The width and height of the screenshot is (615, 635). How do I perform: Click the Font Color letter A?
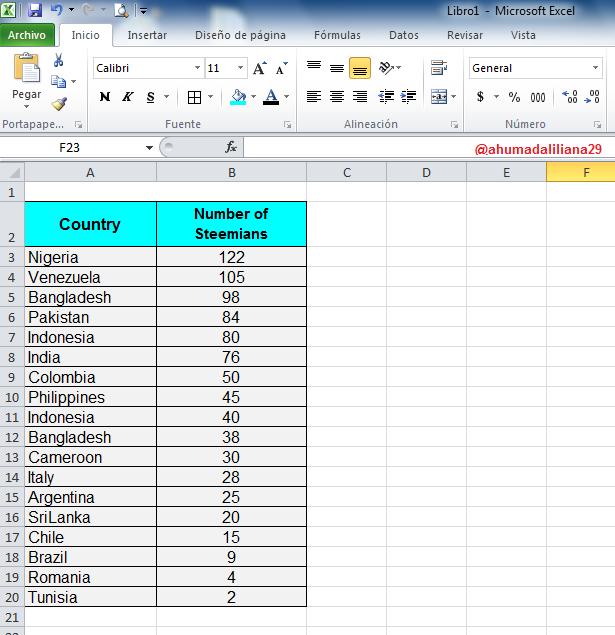[271, 97]
